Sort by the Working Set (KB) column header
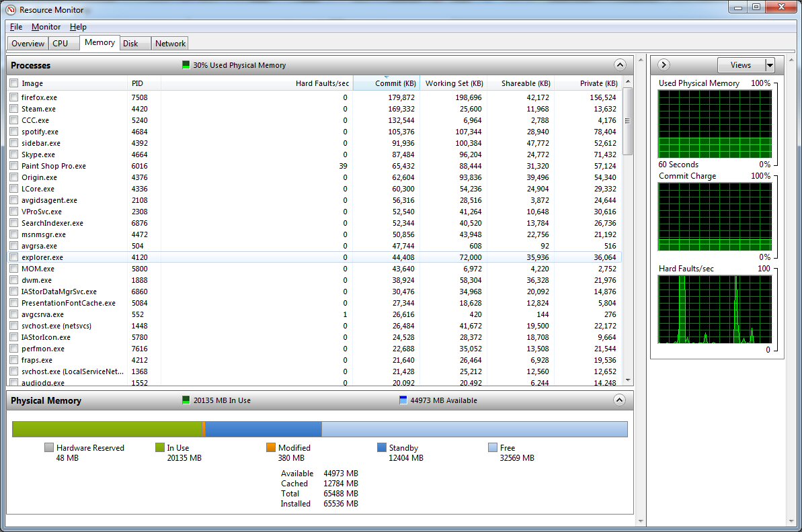 (x=453, y=83)
